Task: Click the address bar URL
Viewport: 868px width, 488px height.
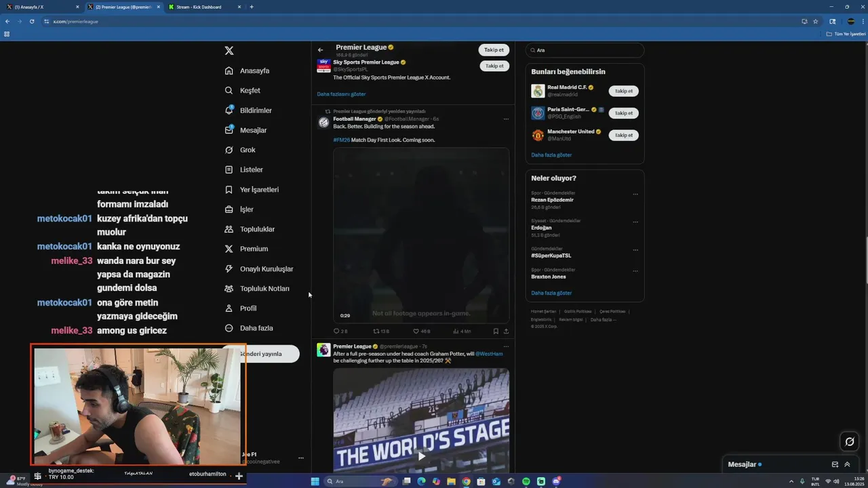Action: coord(76,22)
